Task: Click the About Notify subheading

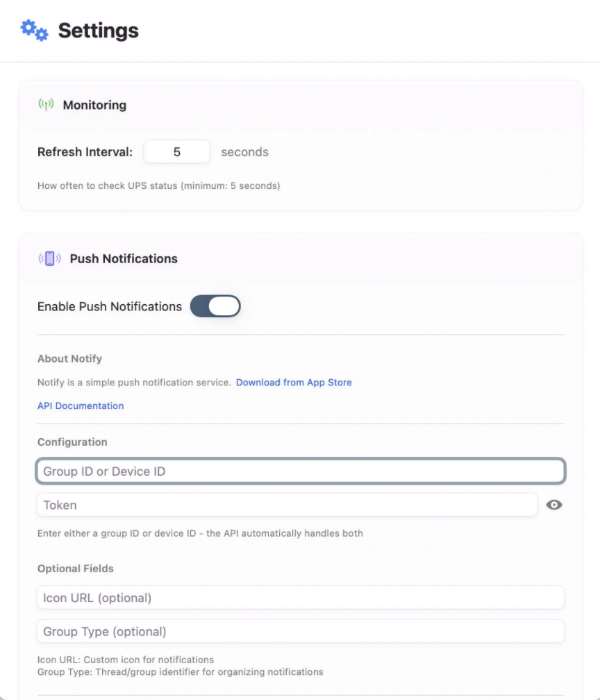Action: pyautogui.click(x=69, y=359)
